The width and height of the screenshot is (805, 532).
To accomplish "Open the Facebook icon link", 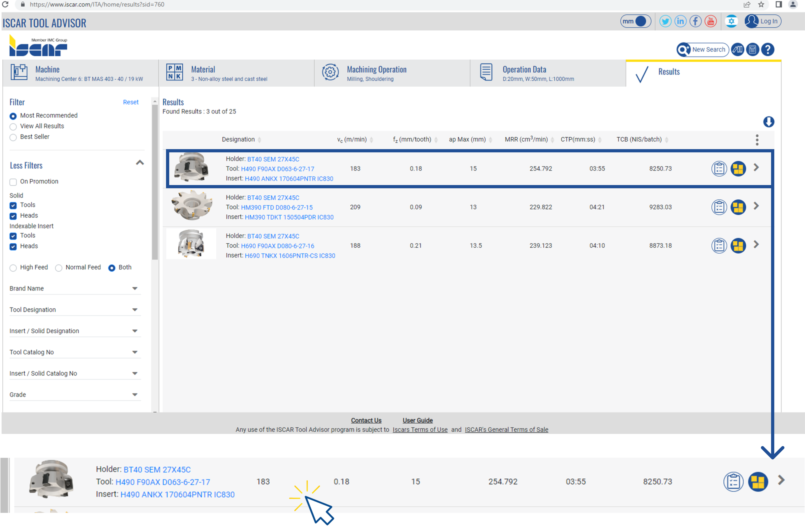I will pos(695,21).
